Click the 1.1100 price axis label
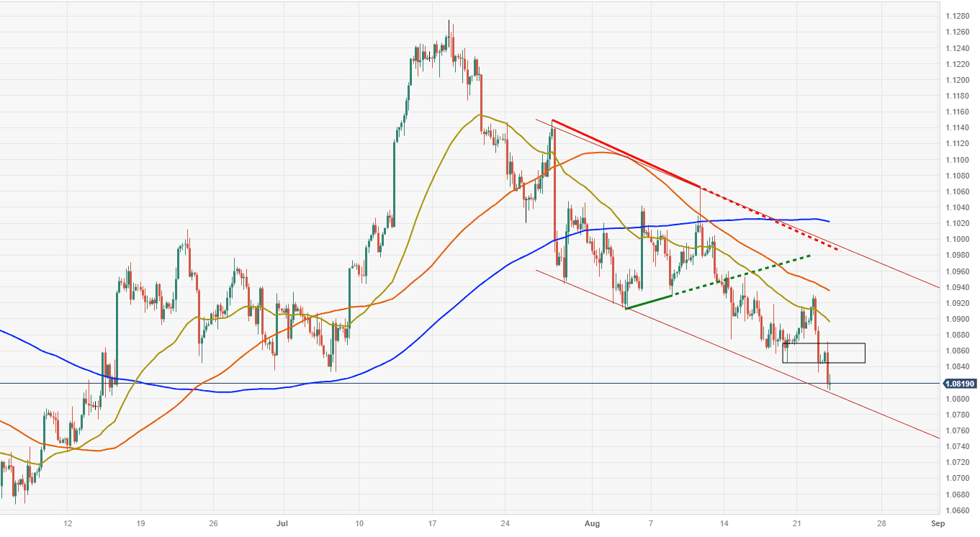The image size is (980, 537). click(x=958, y=160)
